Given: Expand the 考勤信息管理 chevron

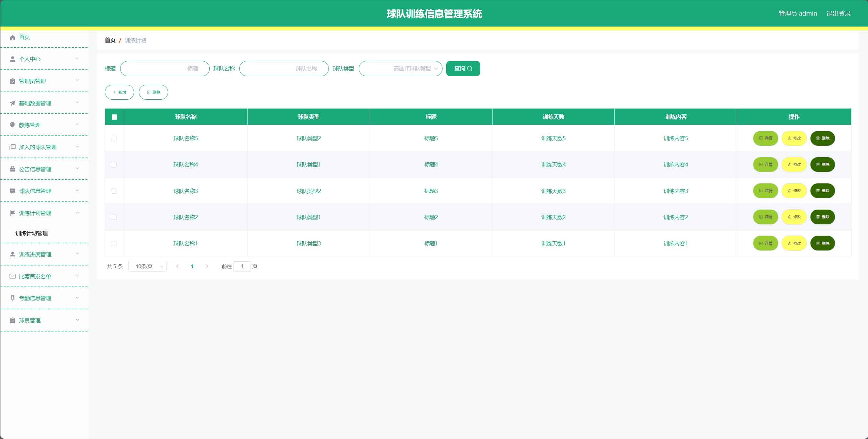Looking at the screenshot, I should (77, 298).
